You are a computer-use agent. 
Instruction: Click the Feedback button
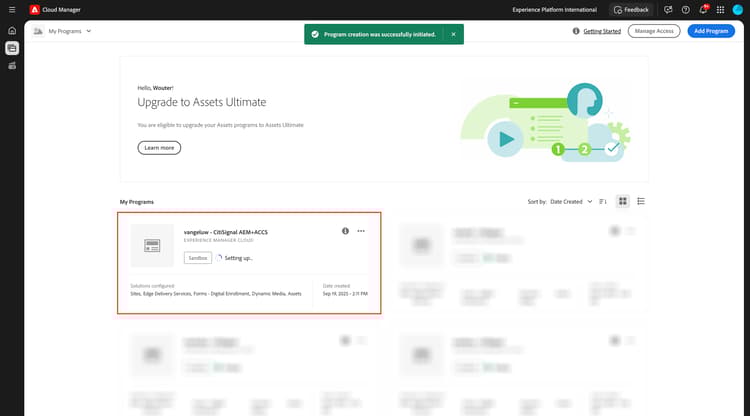[631, 10]
